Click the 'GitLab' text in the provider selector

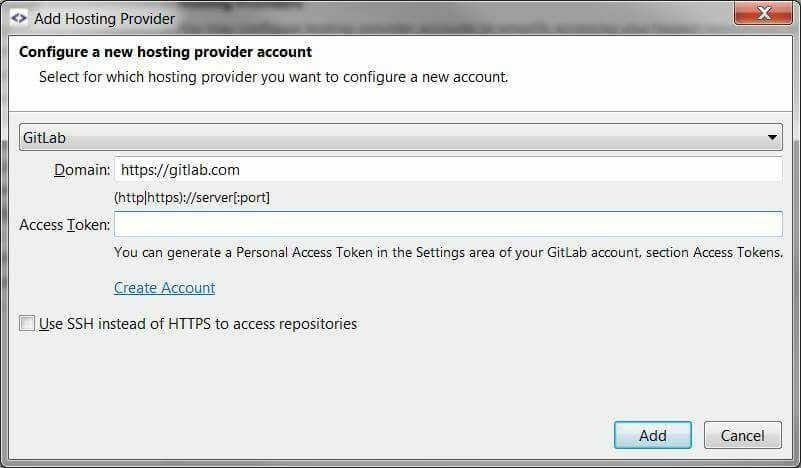[x=44, y=137]
